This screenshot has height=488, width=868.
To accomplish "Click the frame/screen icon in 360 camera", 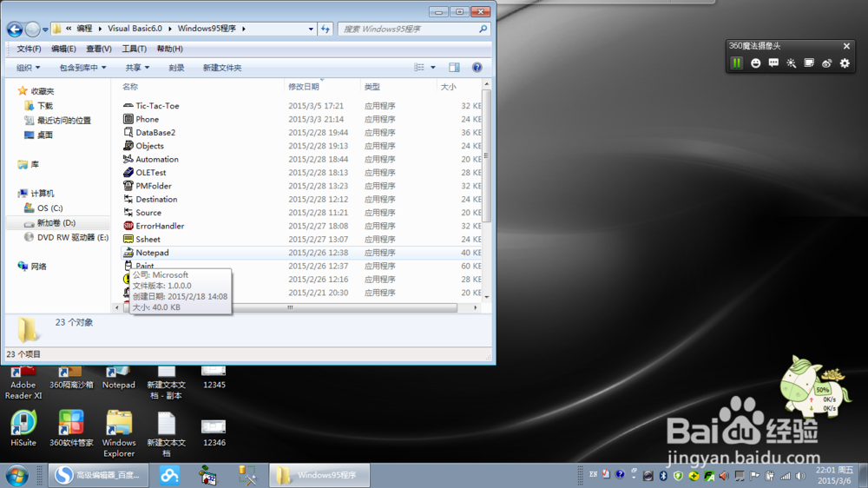I will pos(809,63).
